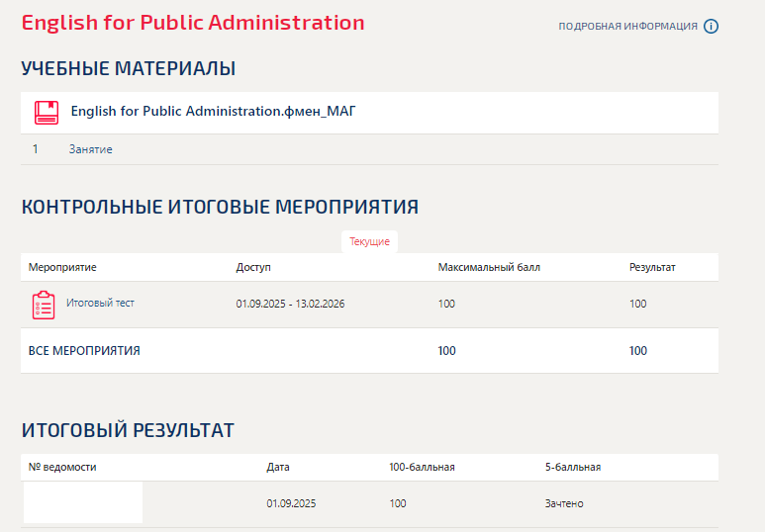
Task: Click the Доступ column header
Action: point(253,268)
